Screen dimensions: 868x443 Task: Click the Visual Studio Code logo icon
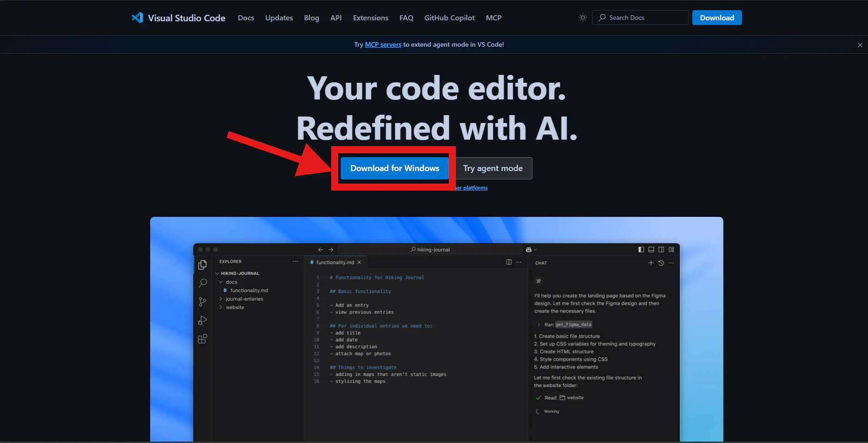point(137,18)
